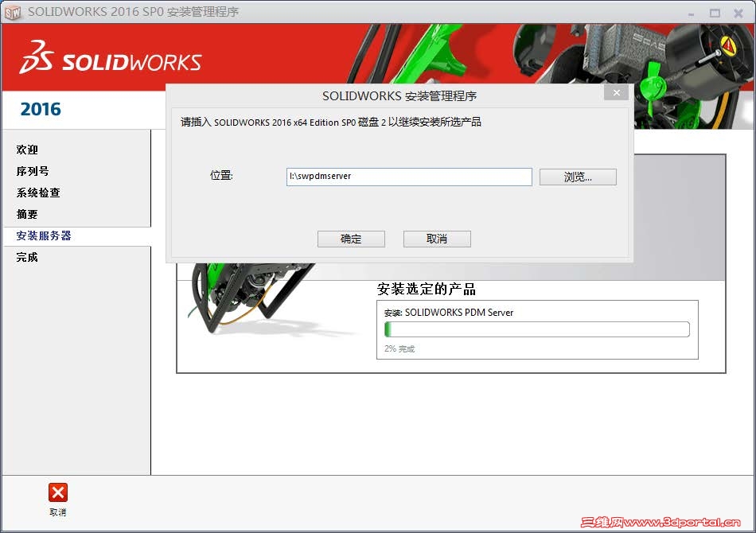This screenshot has width=756, height=533.
Task: Minimize the installer main window
Action: pyautogui.click(x=691, y=14)
